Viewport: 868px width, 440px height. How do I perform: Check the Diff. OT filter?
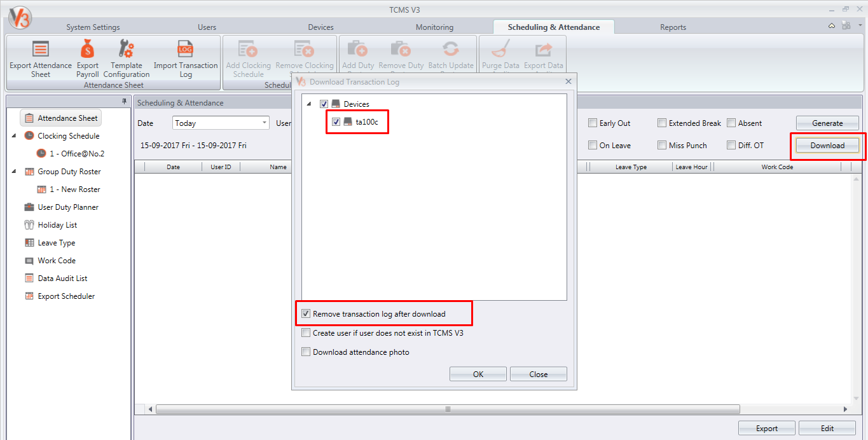pyautogui.click(x=731, y=145)
